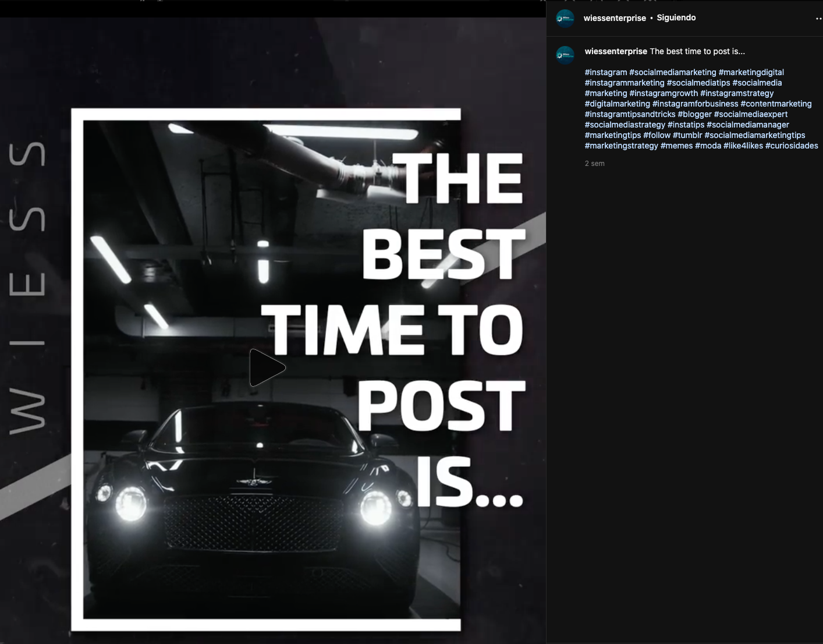Open wiessenterprise avatar beside the caption

pyautogui.click(x=565, y=55)
